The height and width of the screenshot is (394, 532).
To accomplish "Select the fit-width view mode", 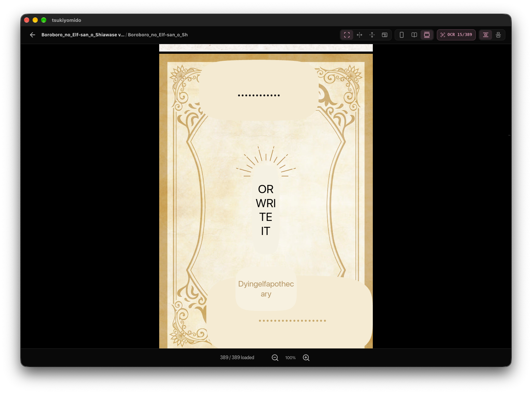I will [x=359, y=35].
